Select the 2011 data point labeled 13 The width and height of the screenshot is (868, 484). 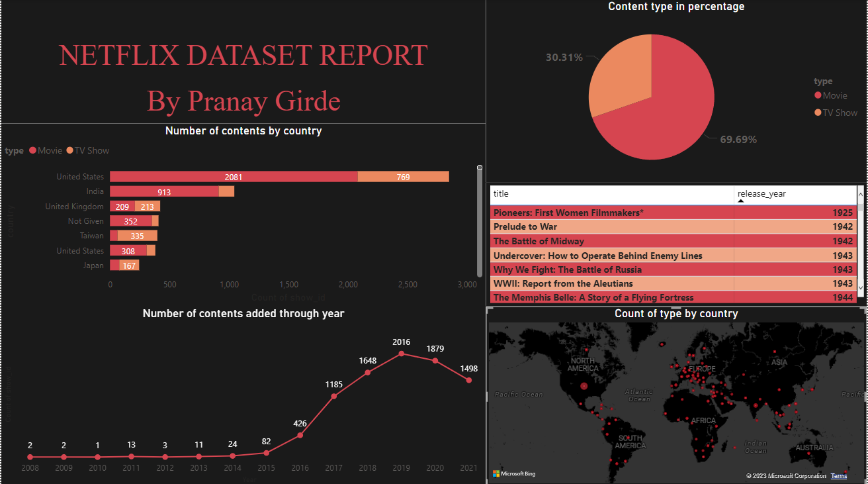click(131, 456)
